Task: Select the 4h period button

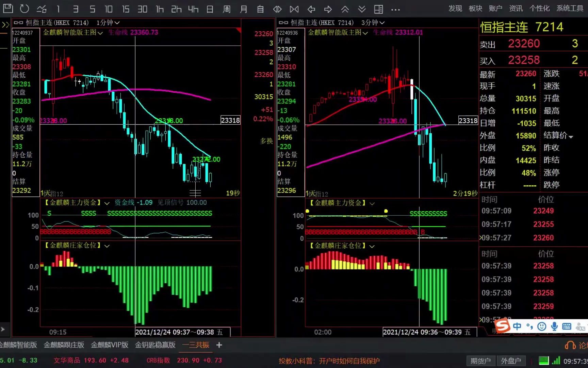Action: pyautogui.click(x=193, y=9)
